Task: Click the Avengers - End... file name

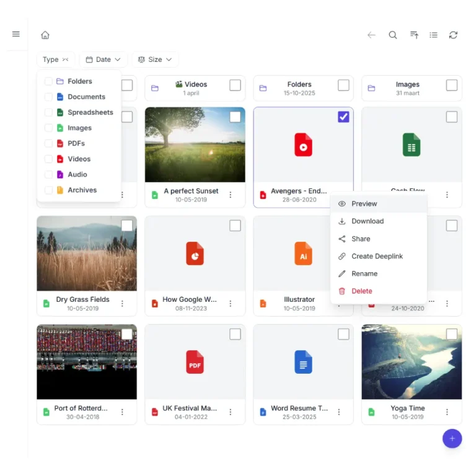Action: (x=299, y=191)
